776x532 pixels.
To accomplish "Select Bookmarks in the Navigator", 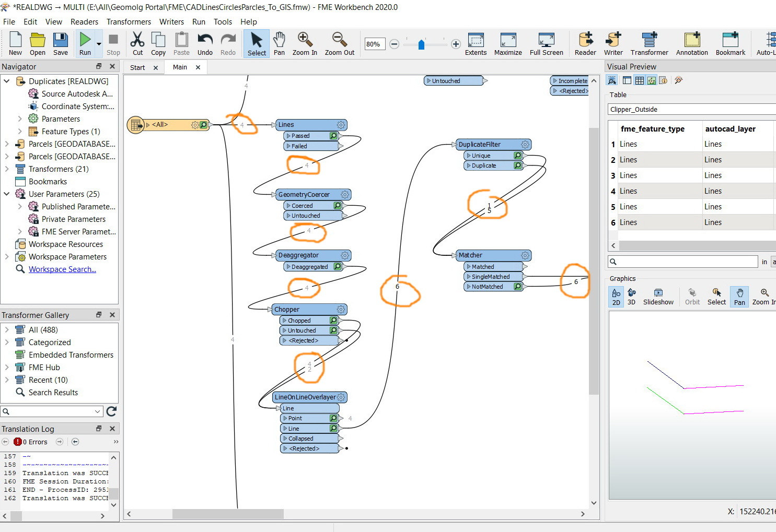I will tap(48, 182).
